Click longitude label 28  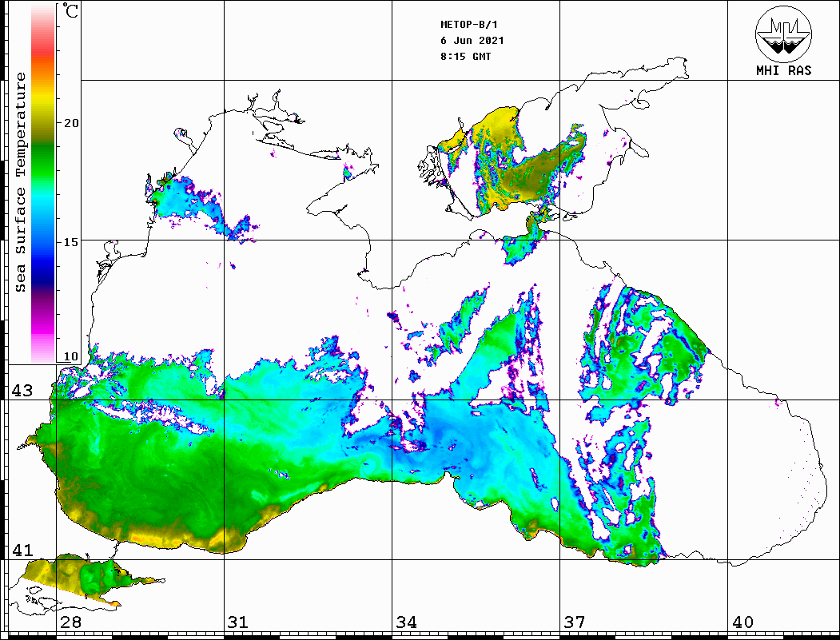point(70,622)
